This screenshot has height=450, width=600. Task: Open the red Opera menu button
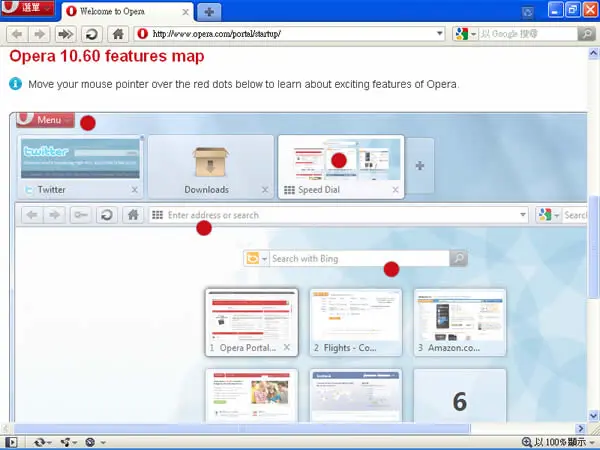28,8
